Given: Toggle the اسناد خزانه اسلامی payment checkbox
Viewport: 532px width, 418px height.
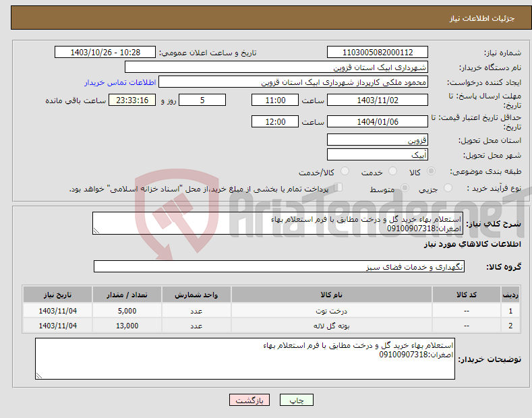Looking at the screenshot, I should click(338, 187).
